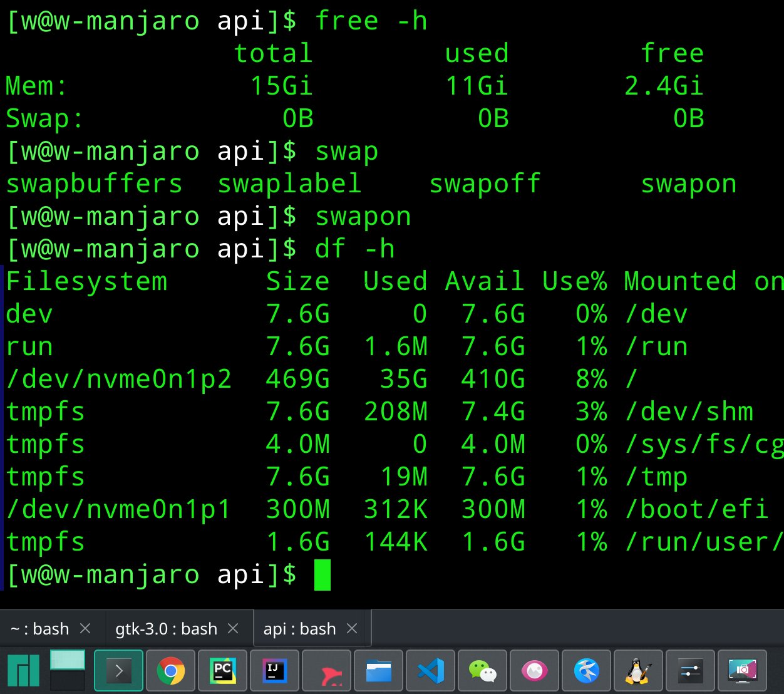The height and width of the screenshot is (694, 784).
Task: Click the 'Use%' column header
Action: (575, 281)
